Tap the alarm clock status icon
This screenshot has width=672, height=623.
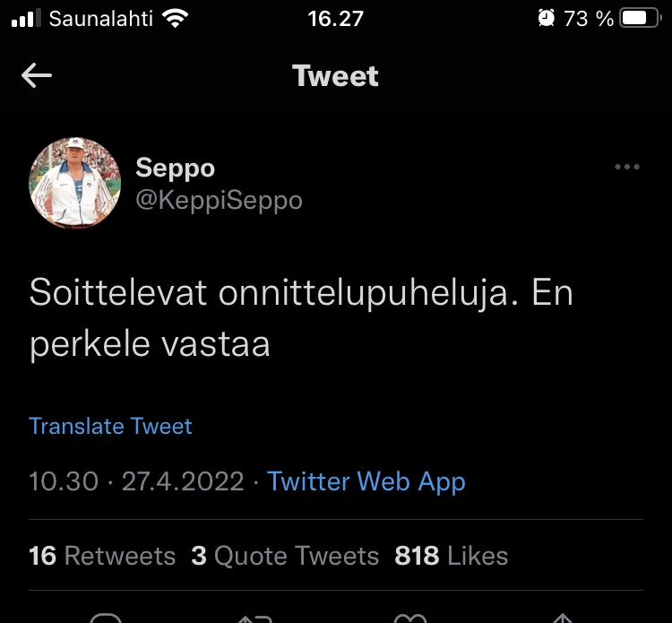546,19
